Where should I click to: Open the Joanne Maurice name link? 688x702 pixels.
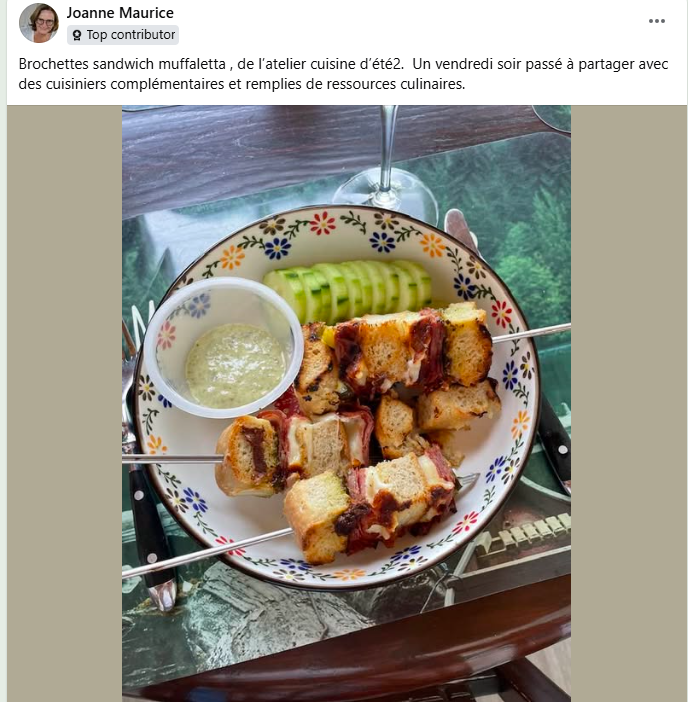pyautogui.click(x=120, y=13)
